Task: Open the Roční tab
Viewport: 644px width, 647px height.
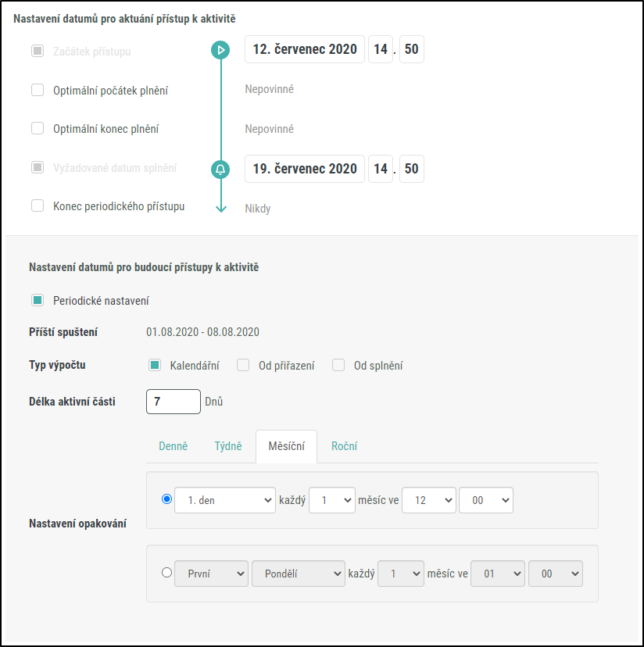Action: point(344,446)
